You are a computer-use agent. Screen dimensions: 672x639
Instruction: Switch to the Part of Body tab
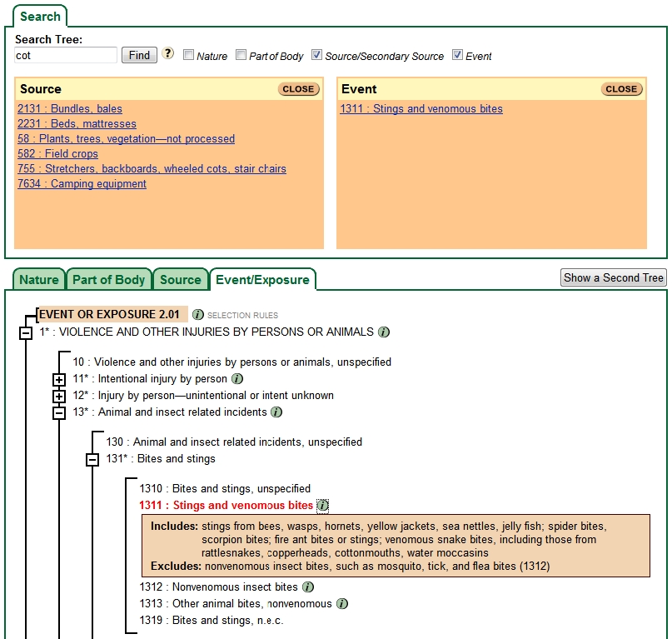tap(109, 280)
